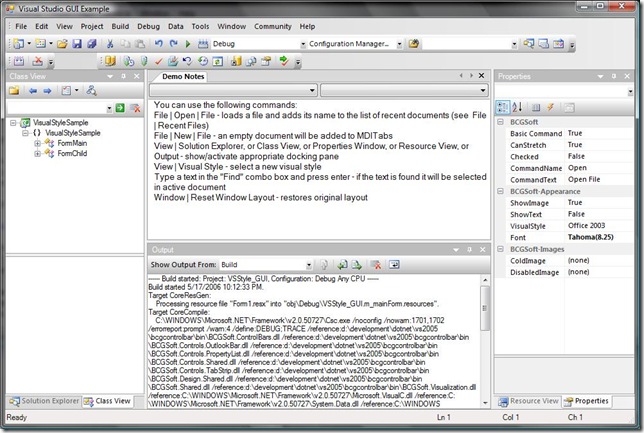
Task: Click the Events lightning bolt icon
Action: click(x=548, y=107)
